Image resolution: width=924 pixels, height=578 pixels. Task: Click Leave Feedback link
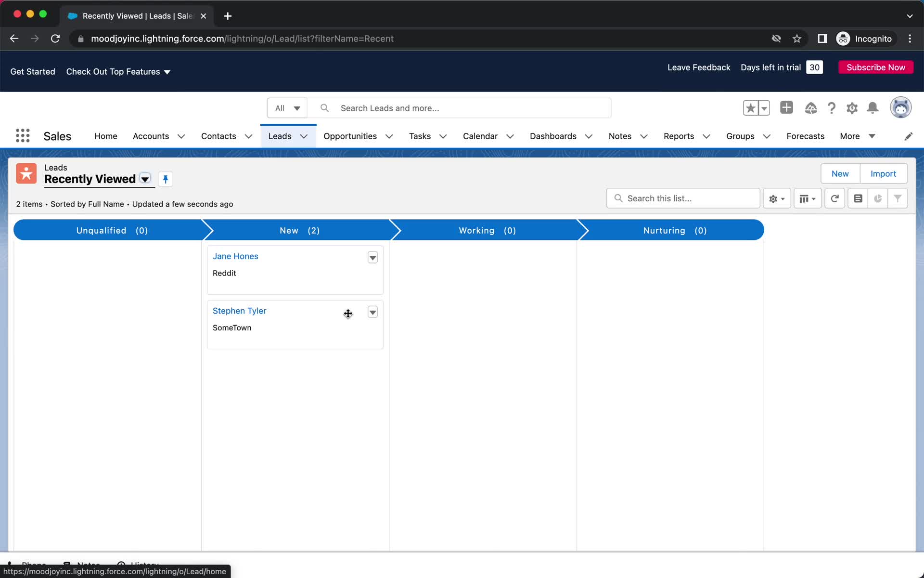tap(699, 67)
